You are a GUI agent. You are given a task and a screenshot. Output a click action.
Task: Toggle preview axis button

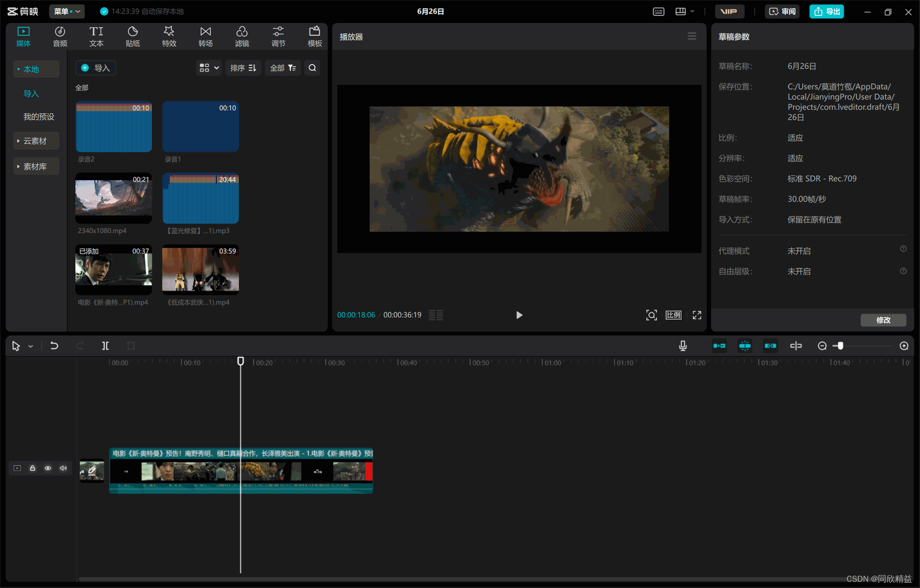[x=796, y=346]
